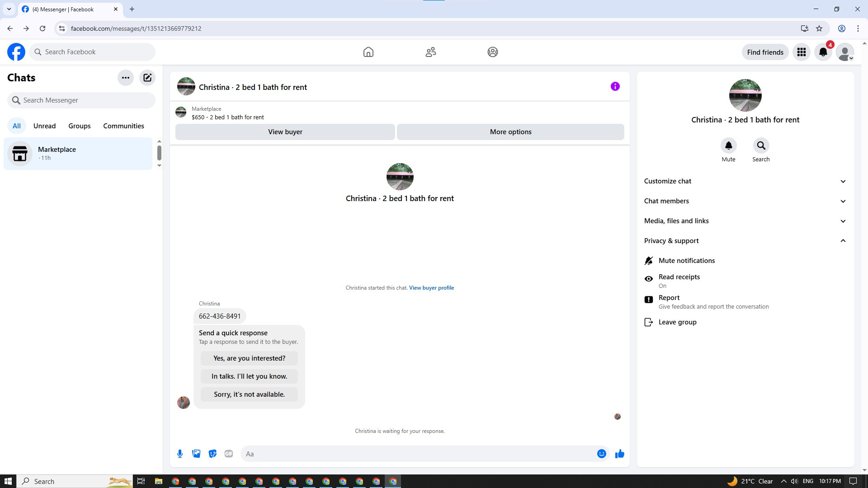The height and width of the screenshot is (488, 868).
Task: Open the GIF picker icon
Action: (x=229, y=454)
